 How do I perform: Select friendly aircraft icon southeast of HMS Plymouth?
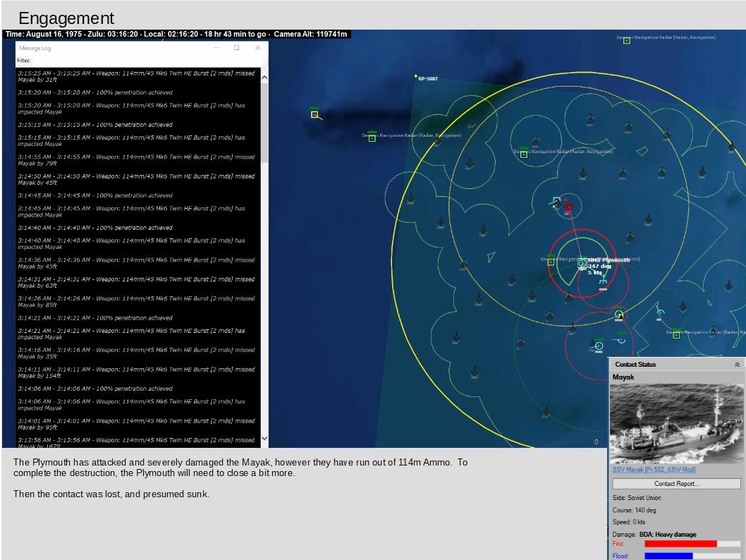point(603,281)
